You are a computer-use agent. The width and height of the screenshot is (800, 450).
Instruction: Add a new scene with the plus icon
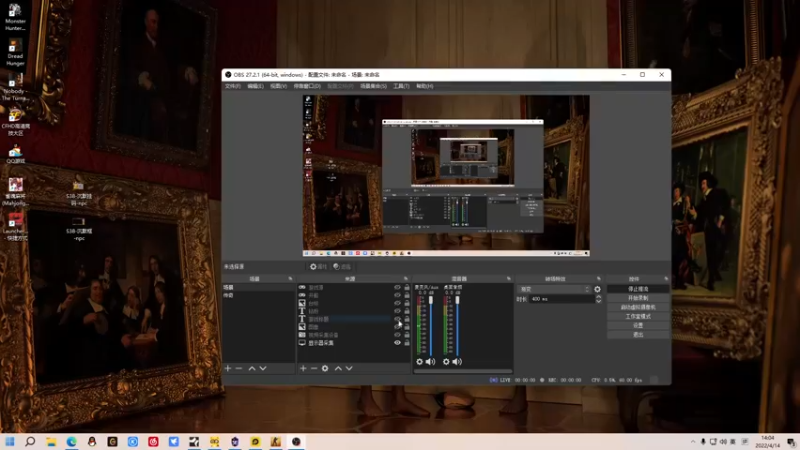pos(228,368)
